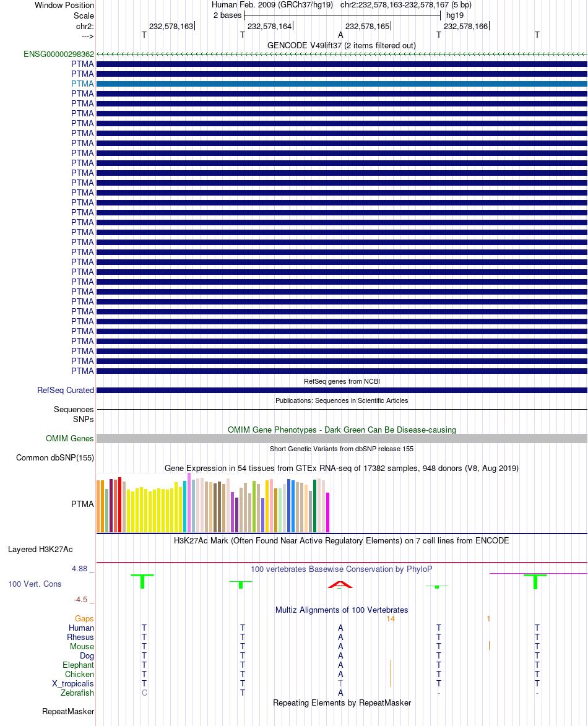Click the light-blue PTMA transcript bar
Screen dimensions: 588x726
coord(342,84)
